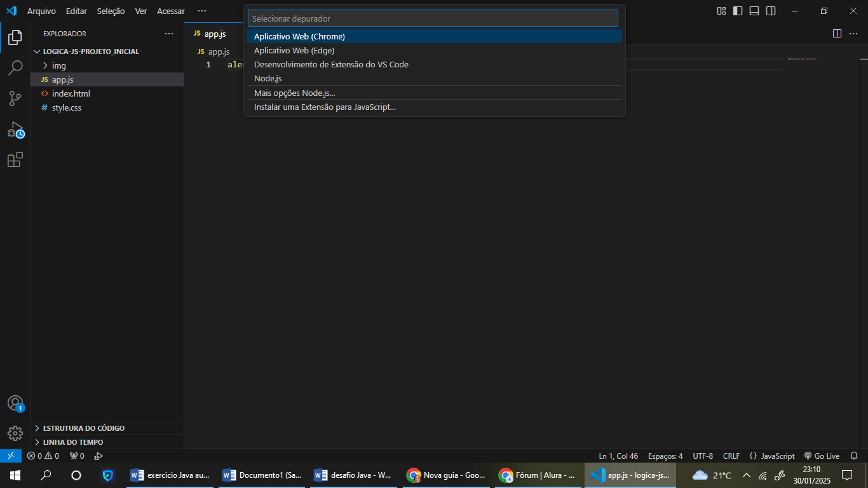Open the Acessar menu

tap(171, 11)
